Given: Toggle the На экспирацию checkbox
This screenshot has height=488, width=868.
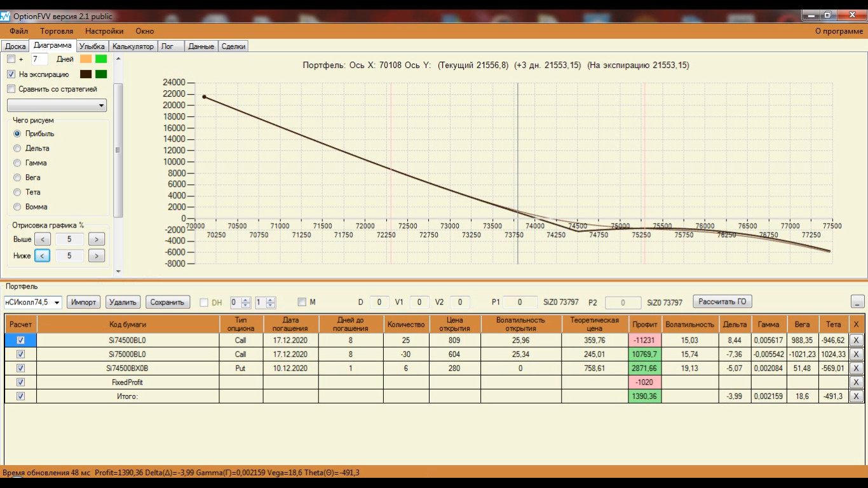Looking at the screenshot, I should tap(11, 74).
